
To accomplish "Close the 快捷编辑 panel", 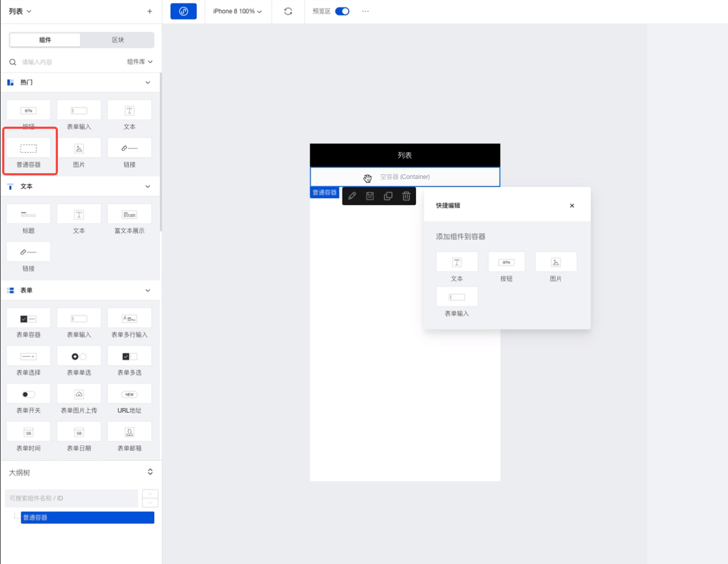I will click(x=572, y=205).
